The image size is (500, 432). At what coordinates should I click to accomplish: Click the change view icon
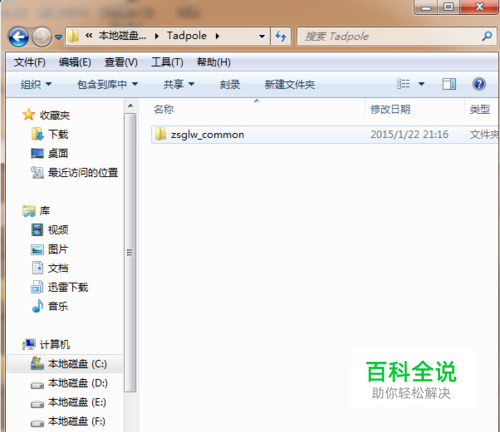coord(403,84)
